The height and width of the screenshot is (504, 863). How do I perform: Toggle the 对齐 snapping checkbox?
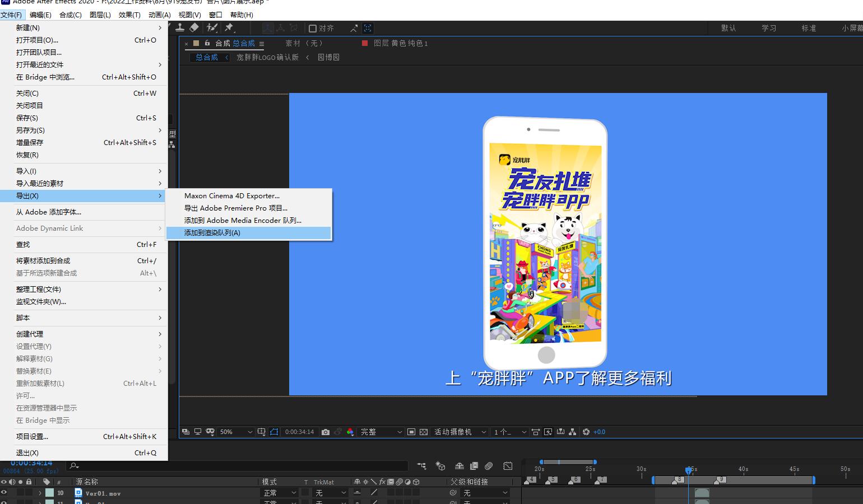click(313, 28)
